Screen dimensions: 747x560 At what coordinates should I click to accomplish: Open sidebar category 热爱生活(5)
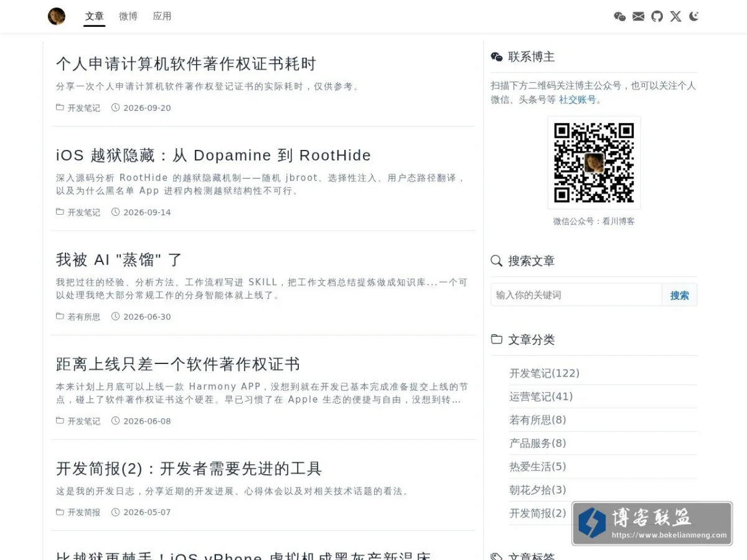coord(538,467)
